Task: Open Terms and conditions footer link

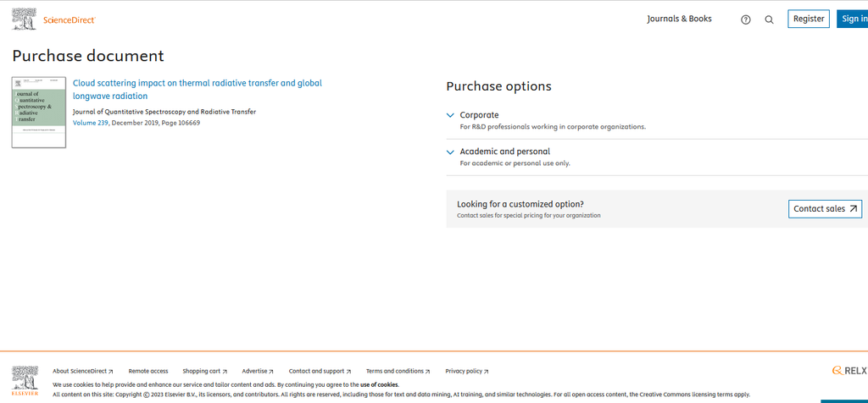Action: pyautogui.click(x=398, y=371)
